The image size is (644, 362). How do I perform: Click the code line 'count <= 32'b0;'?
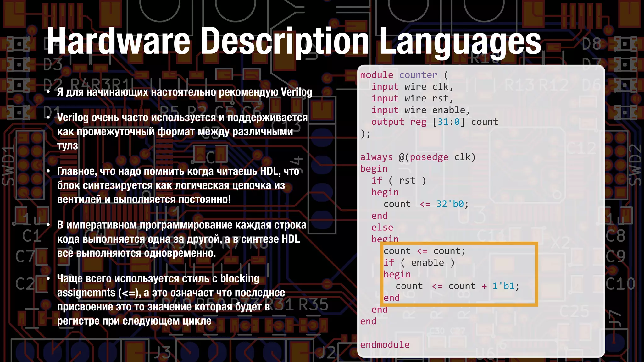(426, 204)
